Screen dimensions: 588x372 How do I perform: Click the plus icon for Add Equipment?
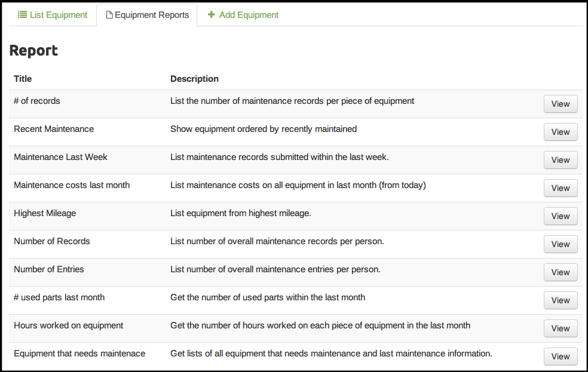(211, 15)
